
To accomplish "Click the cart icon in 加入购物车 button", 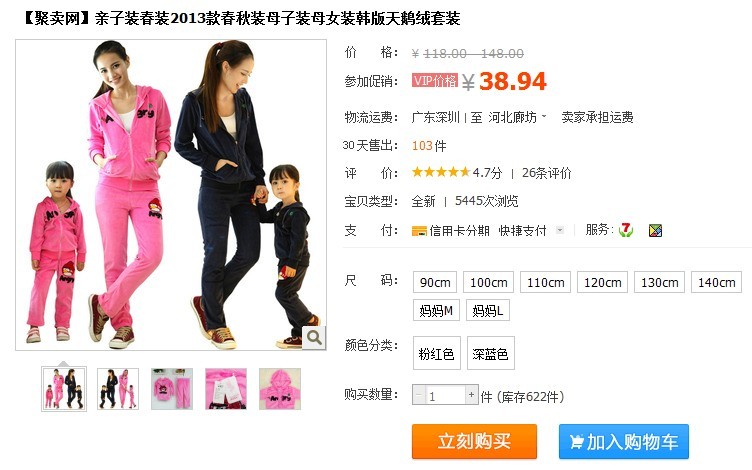I will [576, 441].
